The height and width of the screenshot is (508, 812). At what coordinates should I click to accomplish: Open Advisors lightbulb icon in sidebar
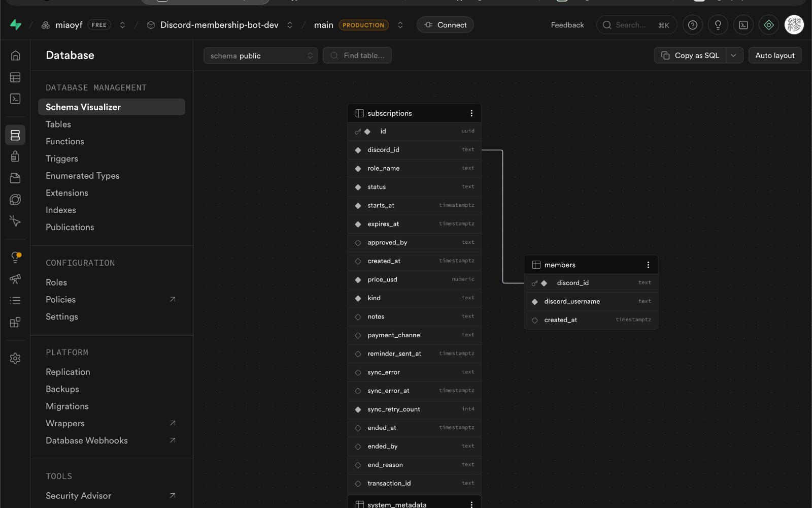pyautogui.click(x=15, y=258)
